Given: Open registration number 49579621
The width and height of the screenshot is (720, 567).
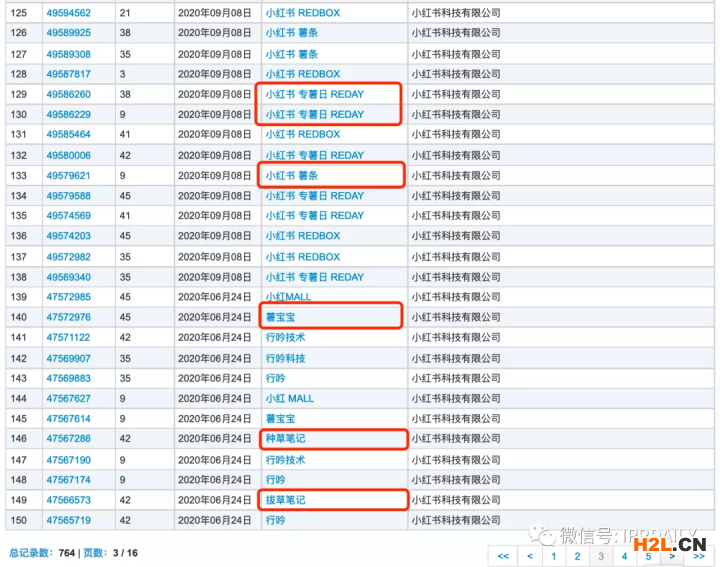Looking at the screenshot, I should [68, 175].
